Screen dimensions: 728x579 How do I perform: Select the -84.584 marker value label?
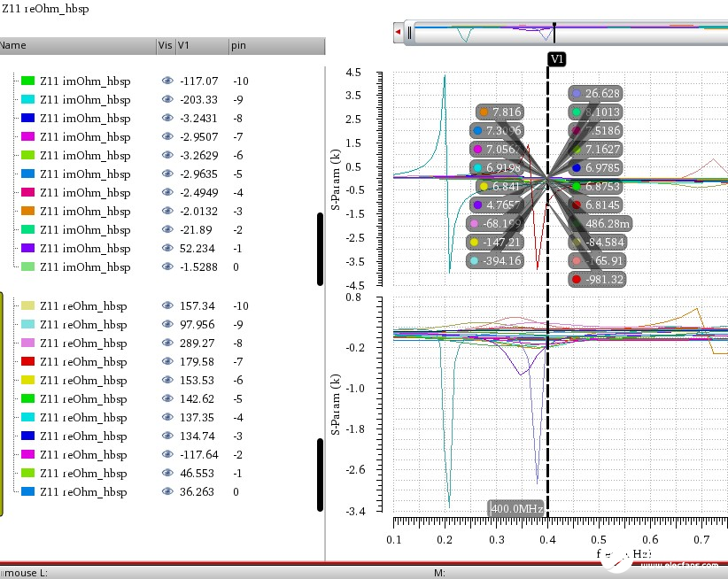pos(598,243)
